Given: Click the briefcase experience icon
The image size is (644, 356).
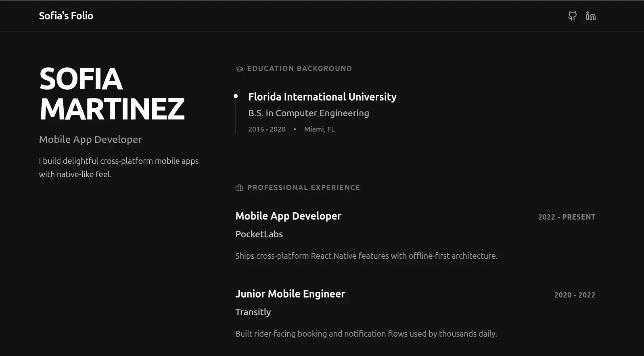Looking at the screenshot, I should 239,188.
